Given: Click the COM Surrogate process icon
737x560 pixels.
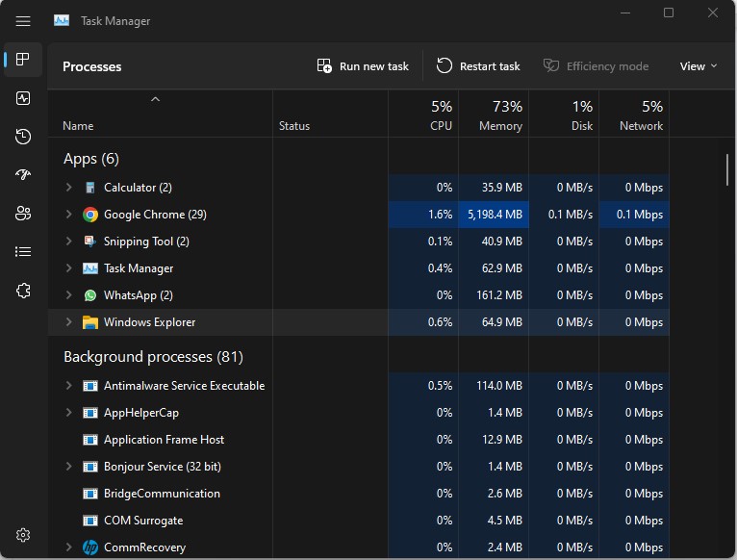Looking at the screenshot, I should coord(89,521).
